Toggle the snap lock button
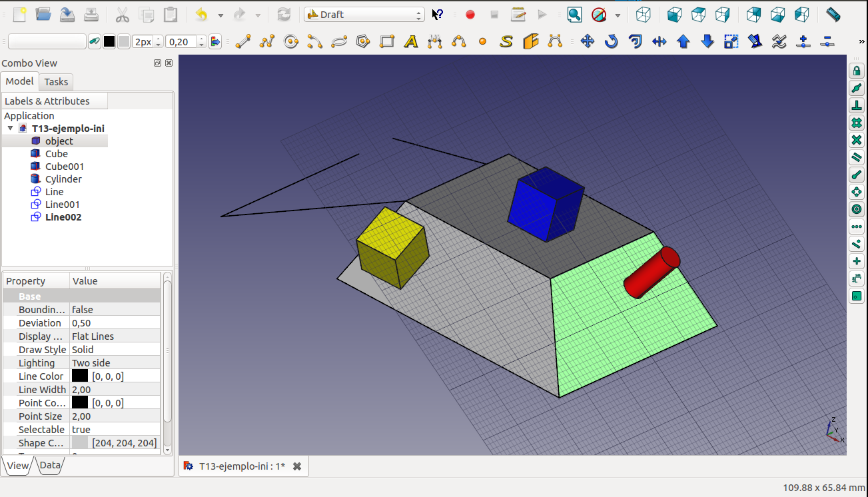 click(x=857, y=71)
